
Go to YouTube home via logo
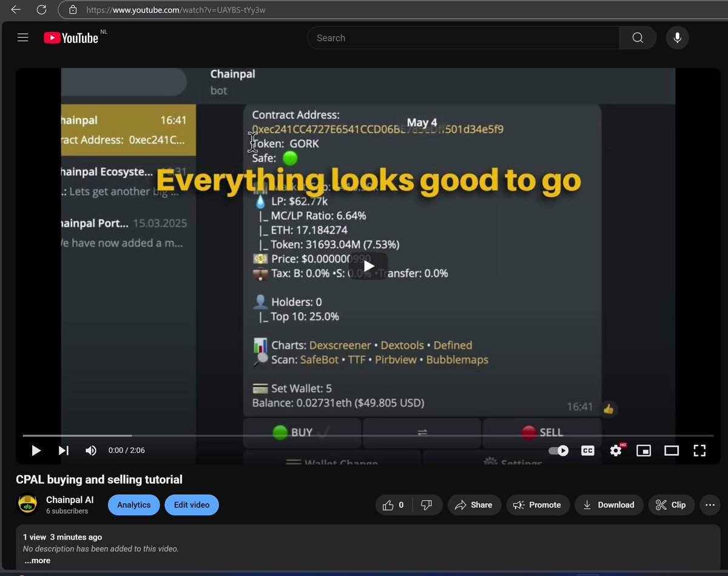[71, 38]
